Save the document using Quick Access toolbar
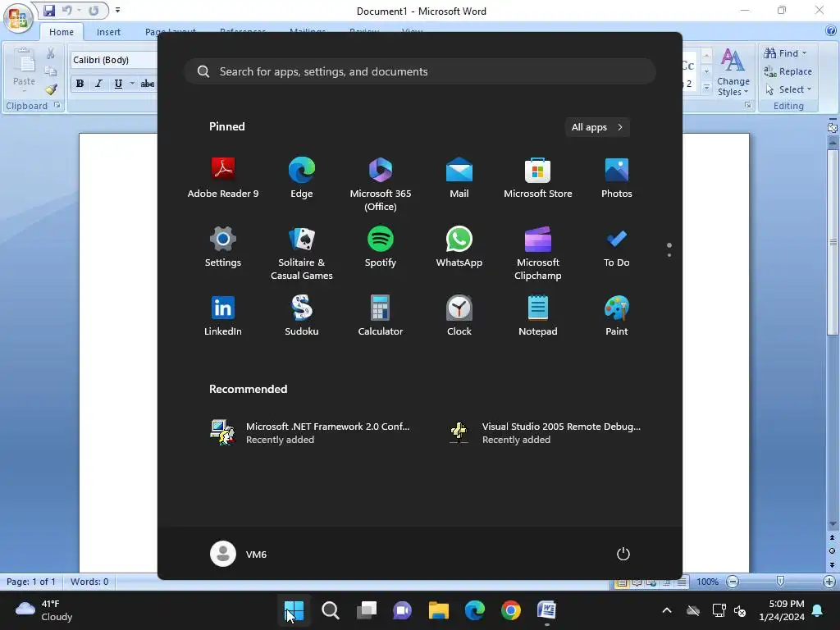 [49, 11]
